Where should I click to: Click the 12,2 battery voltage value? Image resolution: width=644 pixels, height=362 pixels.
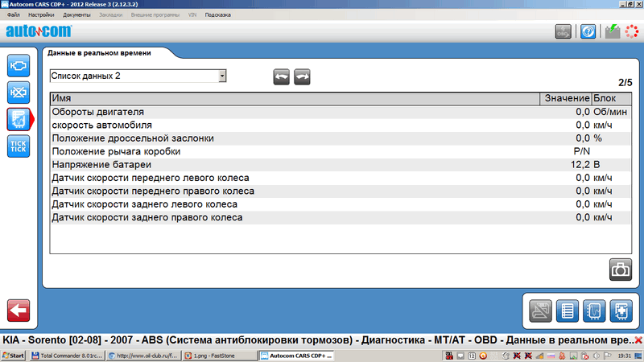click(580, 165)
